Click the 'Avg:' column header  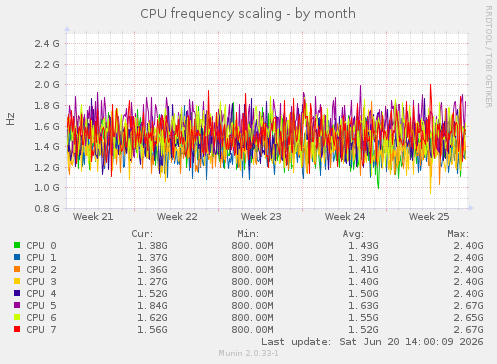[x=353, y=234]
